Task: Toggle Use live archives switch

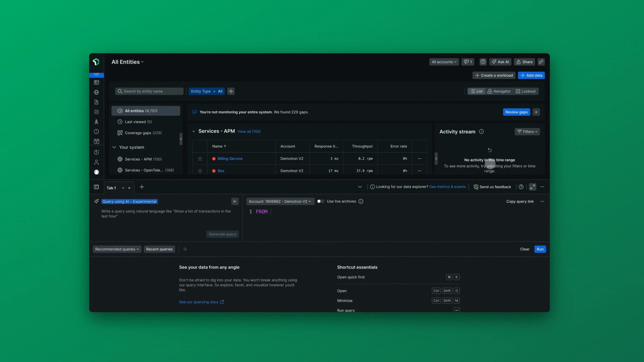Action: tap(320, 201)
